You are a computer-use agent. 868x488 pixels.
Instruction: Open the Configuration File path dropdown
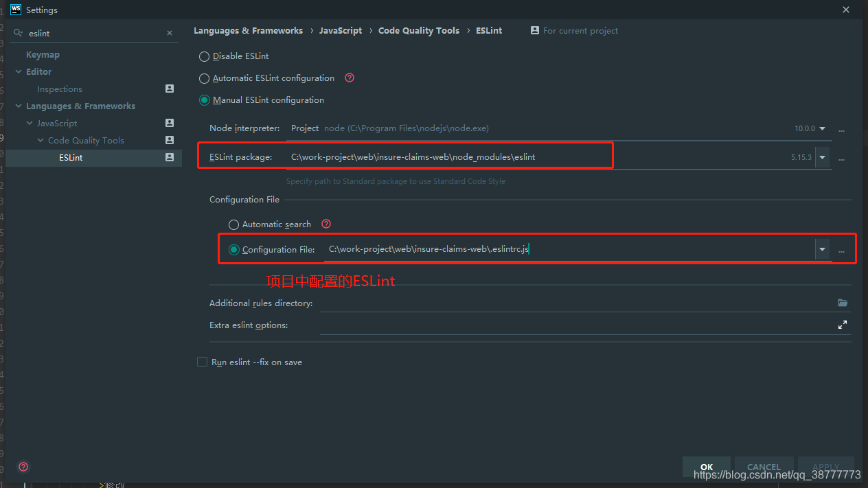[822, 249]
